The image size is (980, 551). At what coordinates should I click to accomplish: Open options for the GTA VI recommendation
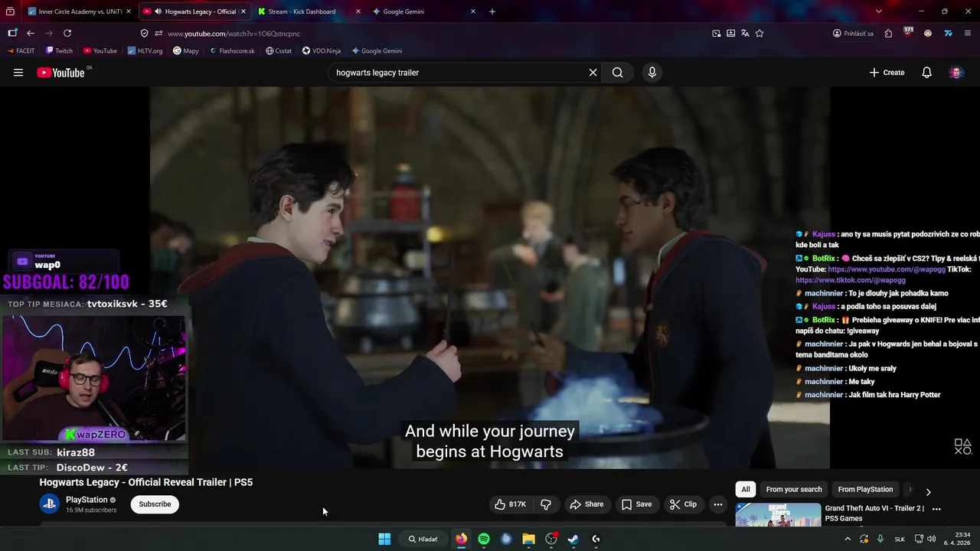tap(936, 509)
